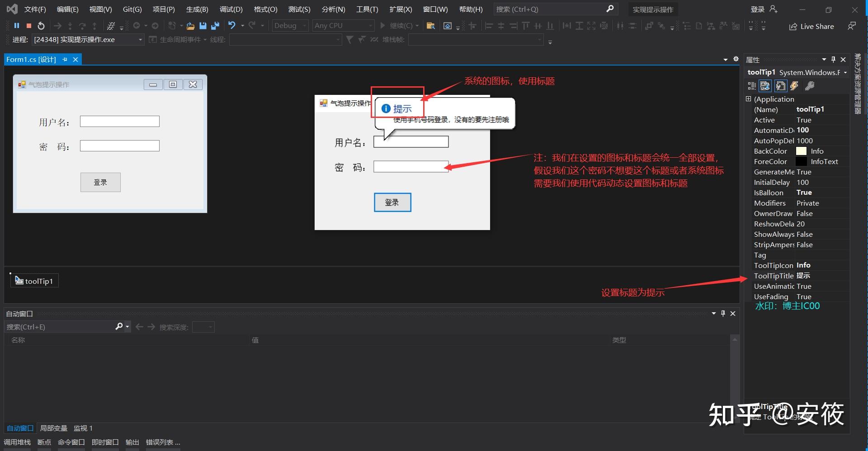
Task: Click the BackColor Info color swatch
Action: (x=801, y=151)
